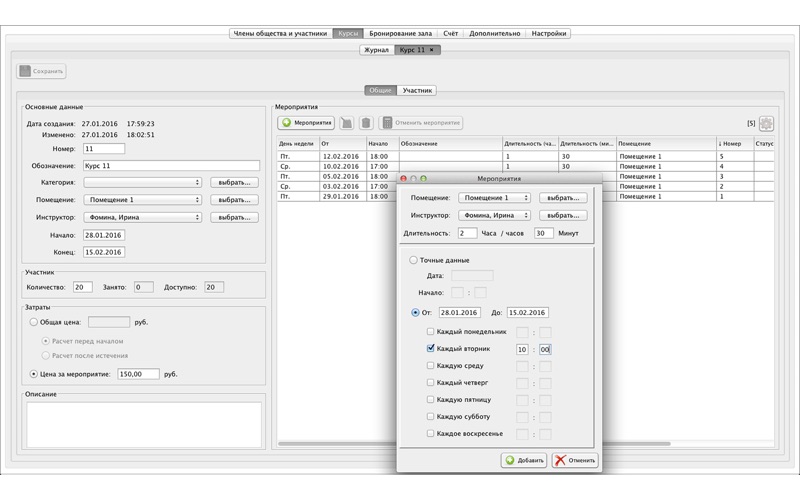Viewport: 800px width, 500px height.
Task: Switch to Бронирование зала tab
Action: (x=401, y=34)
